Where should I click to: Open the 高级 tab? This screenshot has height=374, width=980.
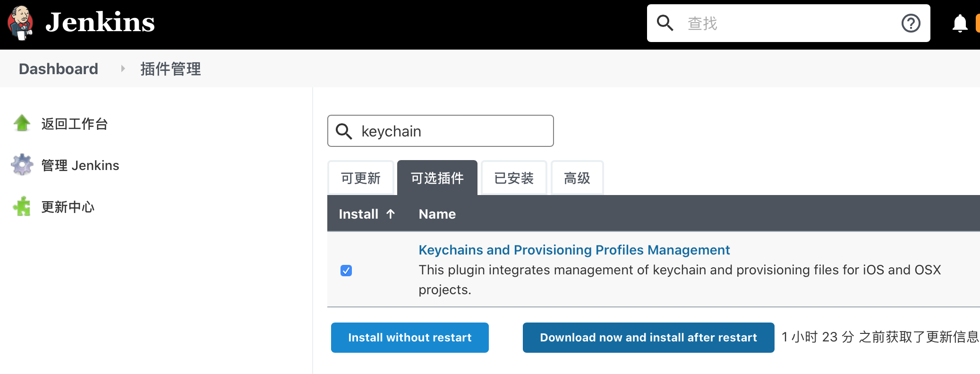point(577,178)
